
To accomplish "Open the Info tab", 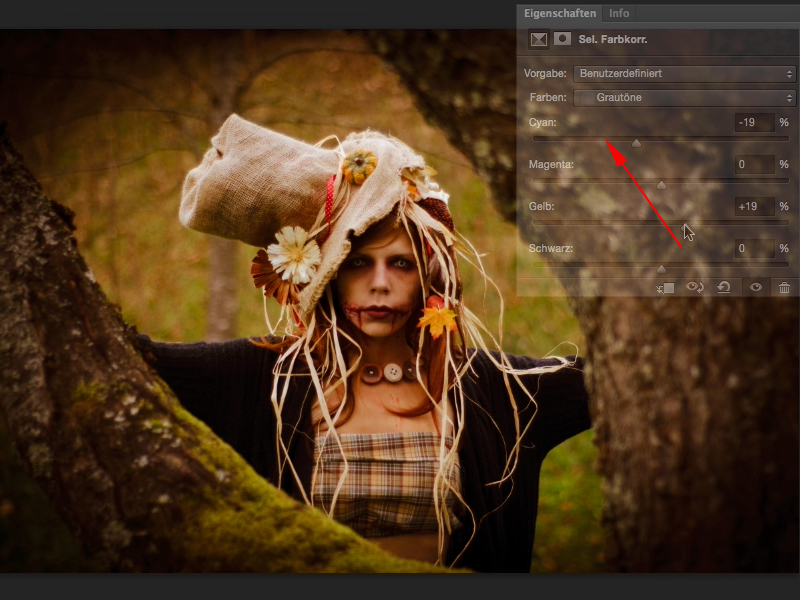I will coord(619,13).
